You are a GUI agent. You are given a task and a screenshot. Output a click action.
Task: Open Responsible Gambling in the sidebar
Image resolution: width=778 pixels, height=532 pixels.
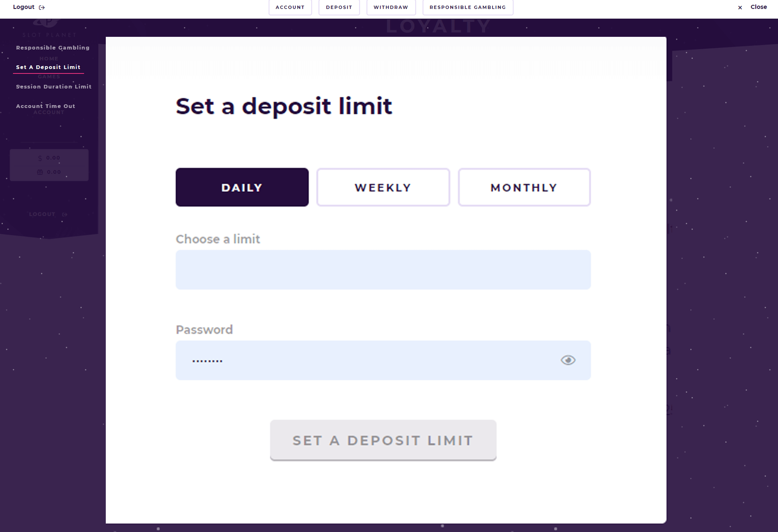(x=53, y=48)
